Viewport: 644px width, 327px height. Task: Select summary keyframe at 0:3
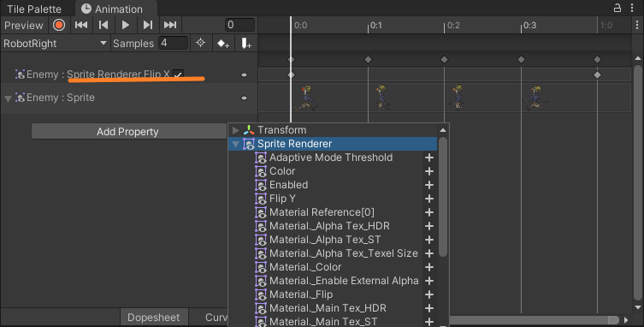[x=521, y=60]
